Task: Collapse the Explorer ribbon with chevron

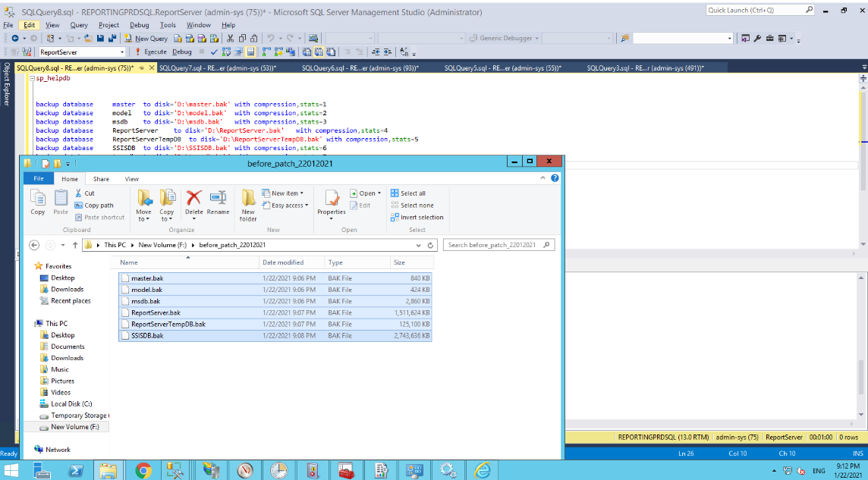Action: [544, 178]
